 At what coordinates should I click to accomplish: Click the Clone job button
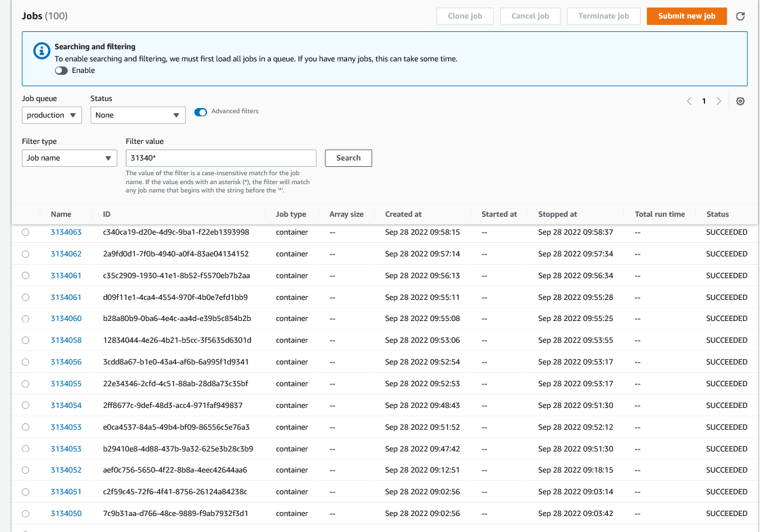465,16
